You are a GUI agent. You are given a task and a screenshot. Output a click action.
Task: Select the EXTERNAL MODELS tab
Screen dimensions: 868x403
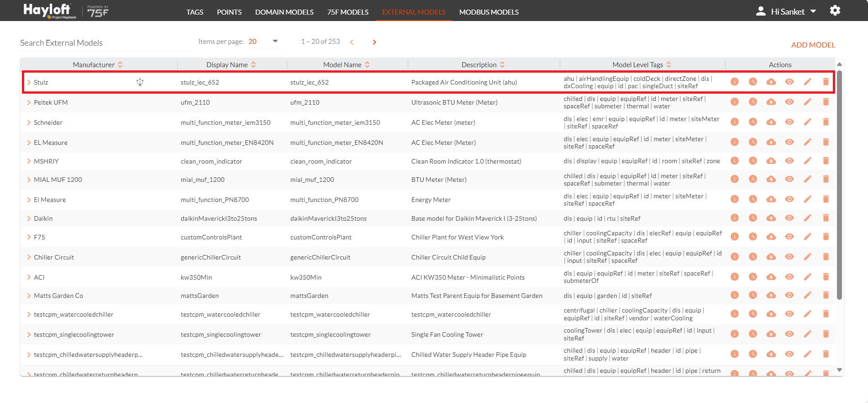[414, 12]
